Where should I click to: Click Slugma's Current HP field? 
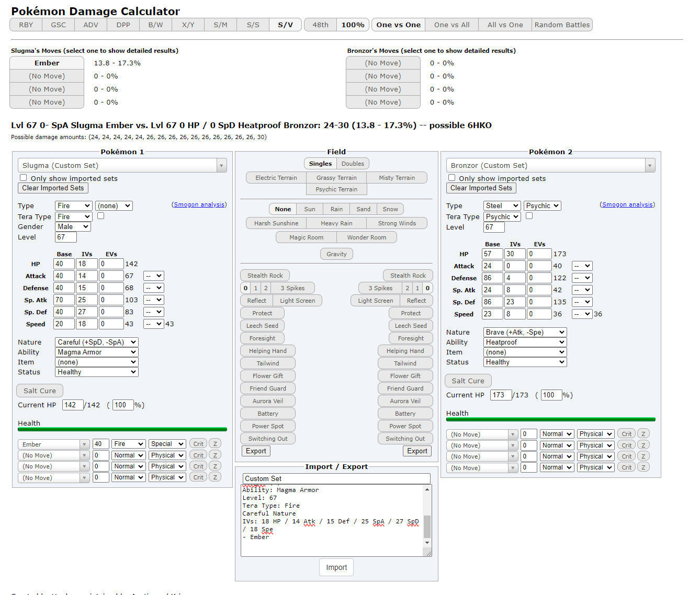click(73, 405)
